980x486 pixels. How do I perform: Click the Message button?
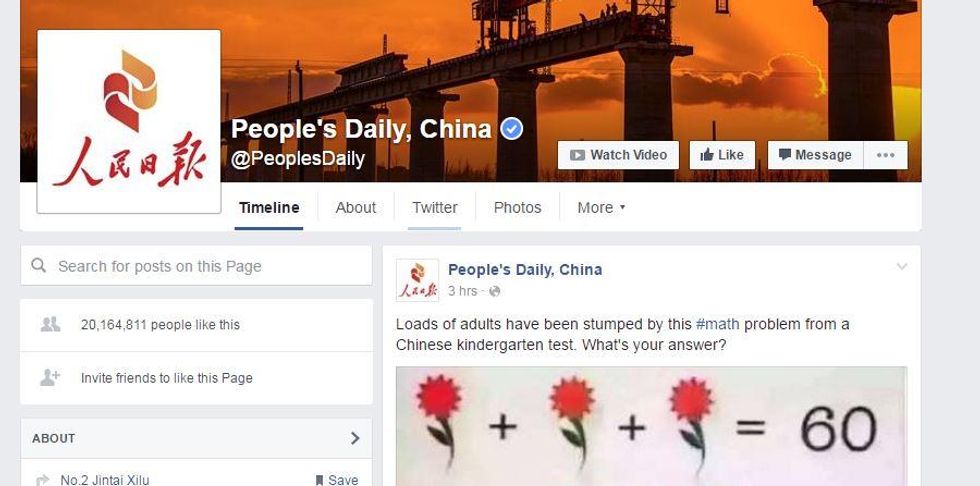point(815,155)
